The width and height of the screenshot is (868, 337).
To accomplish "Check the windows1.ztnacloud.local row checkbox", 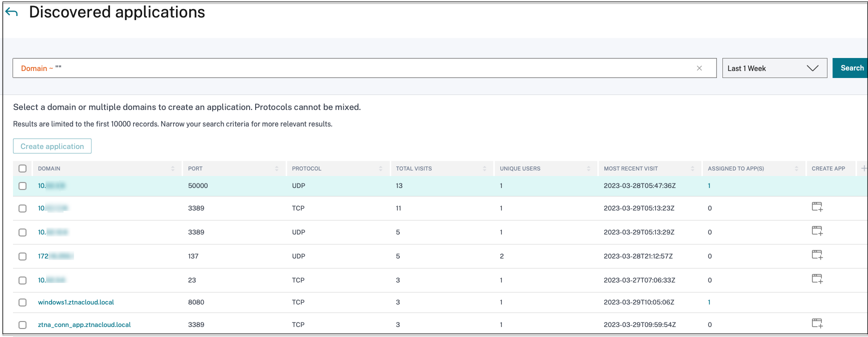I will (x=23, y=302).
